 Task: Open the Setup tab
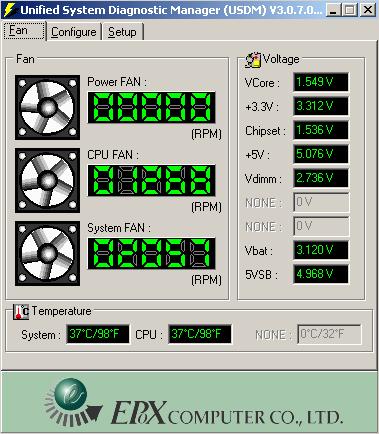122,32
